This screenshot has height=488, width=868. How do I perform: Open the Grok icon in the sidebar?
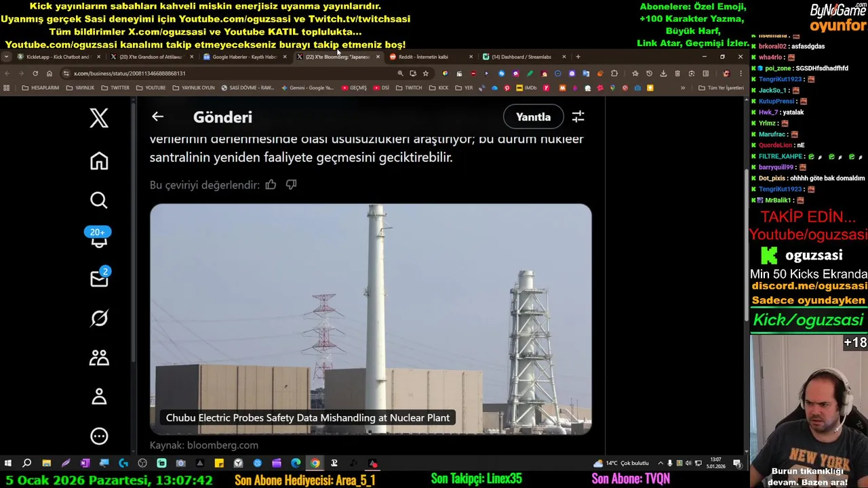pos(99,318)
